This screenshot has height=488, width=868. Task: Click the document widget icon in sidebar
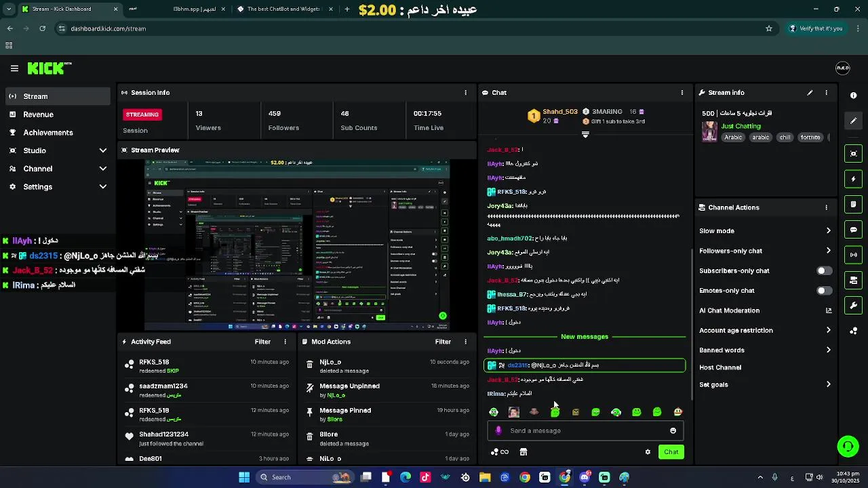pos(854,204)
